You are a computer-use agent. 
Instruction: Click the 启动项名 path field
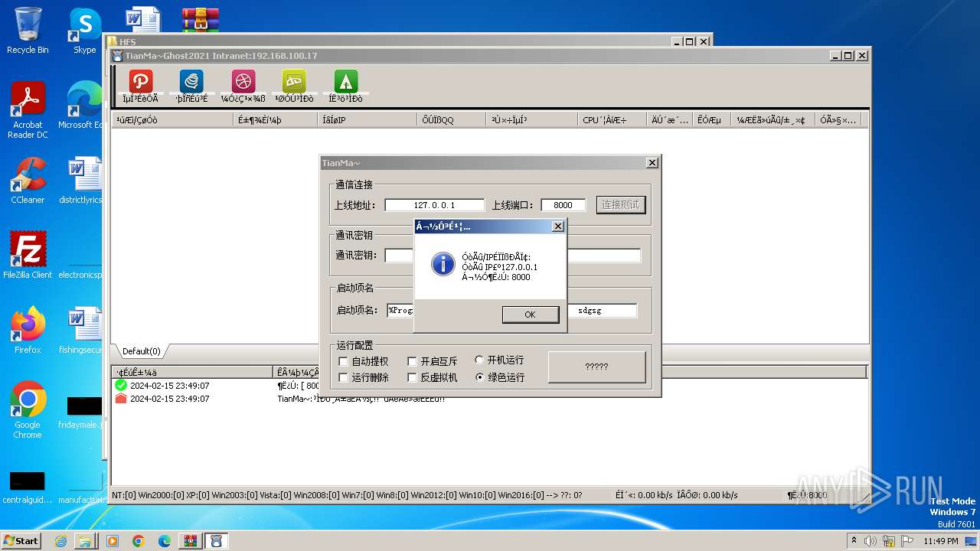tap(400, 310)
